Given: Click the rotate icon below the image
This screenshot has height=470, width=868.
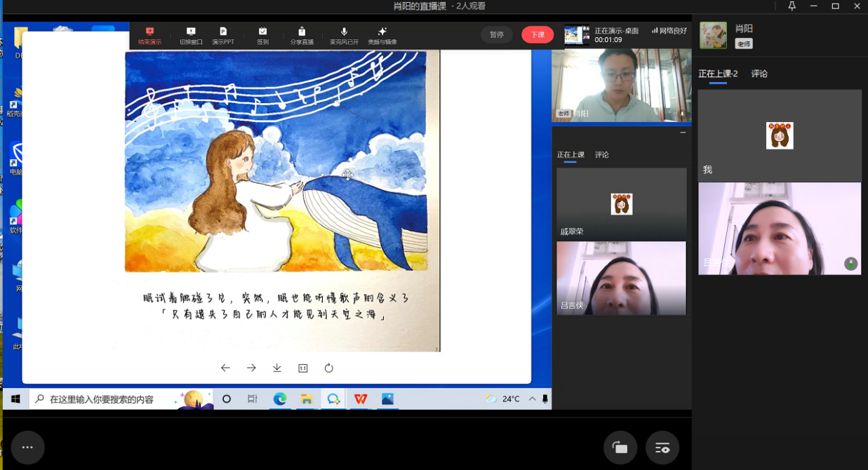Looking at the screenshot, I should click(x=328, y=368).
